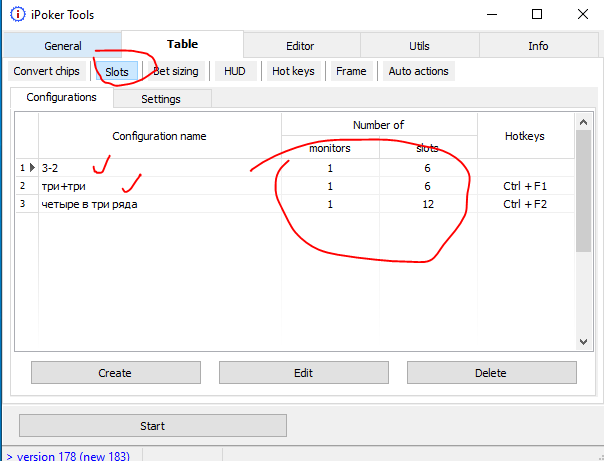The image size is (604, 461).
Task: Click the Create button
Action: coord(116,372)
